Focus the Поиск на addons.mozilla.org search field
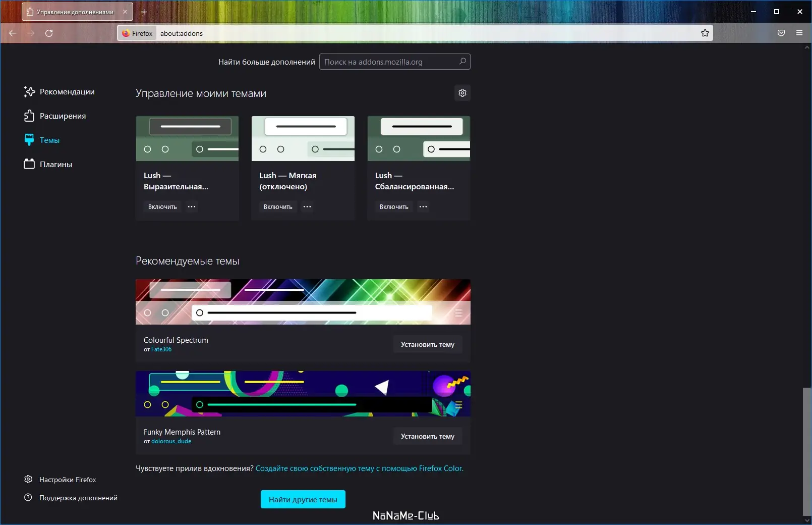Image resolution: width=812 pixels, height=525 pixels. pos(394,62)
